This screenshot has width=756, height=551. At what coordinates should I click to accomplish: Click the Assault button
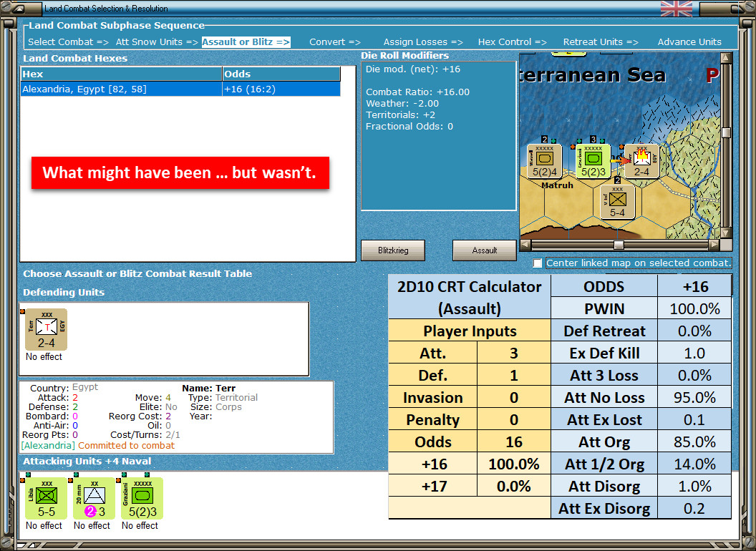tap(484, 250)
